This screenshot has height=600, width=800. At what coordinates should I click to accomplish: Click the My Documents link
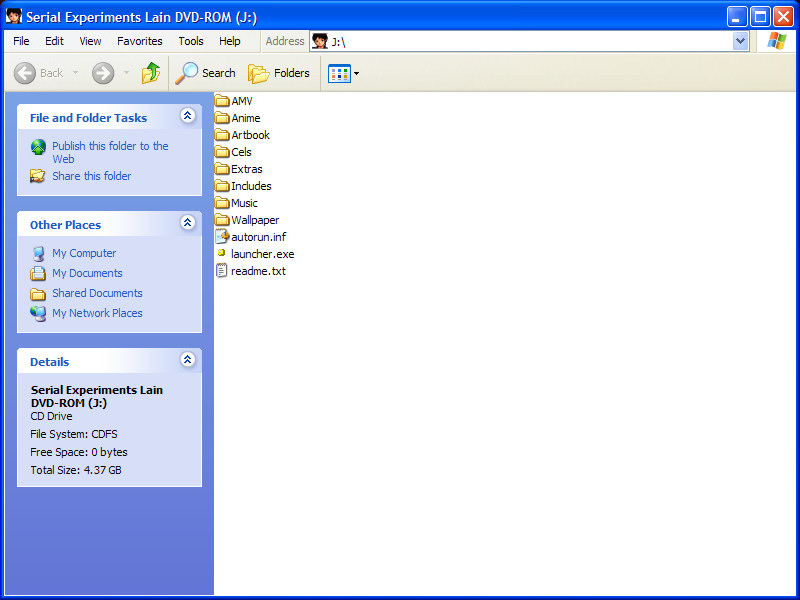point(87,273)
